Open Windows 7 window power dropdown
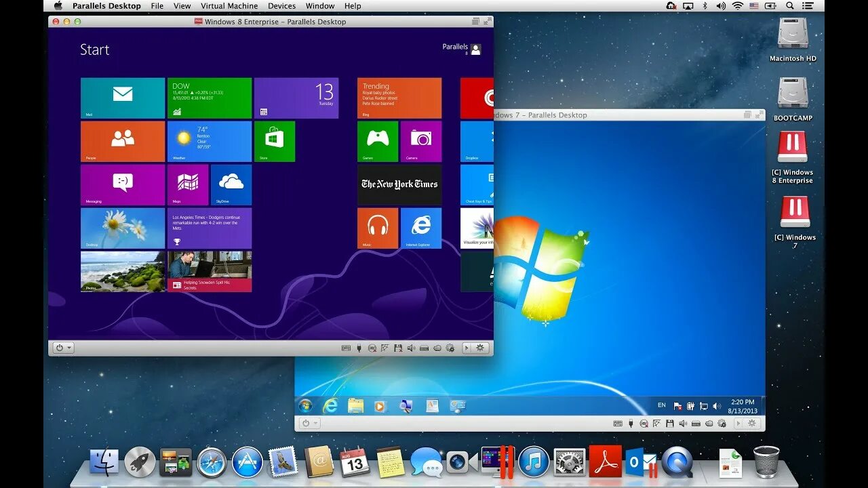The height and width of the screenshot is (488, 868). click(310, 423)
